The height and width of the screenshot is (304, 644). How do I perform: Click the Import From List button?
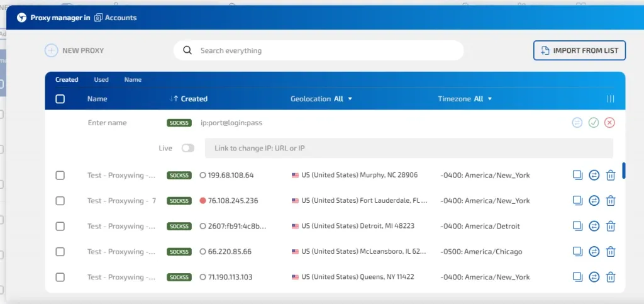tap(579, 50)
